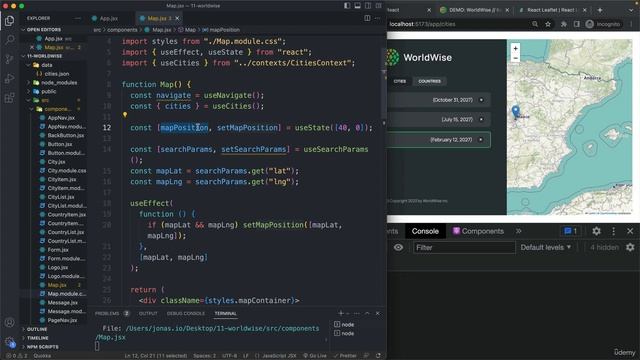Viewport: 640px width, 360px height.
Task: Click the WorldWise logo
Action: [x=420, y=58]
